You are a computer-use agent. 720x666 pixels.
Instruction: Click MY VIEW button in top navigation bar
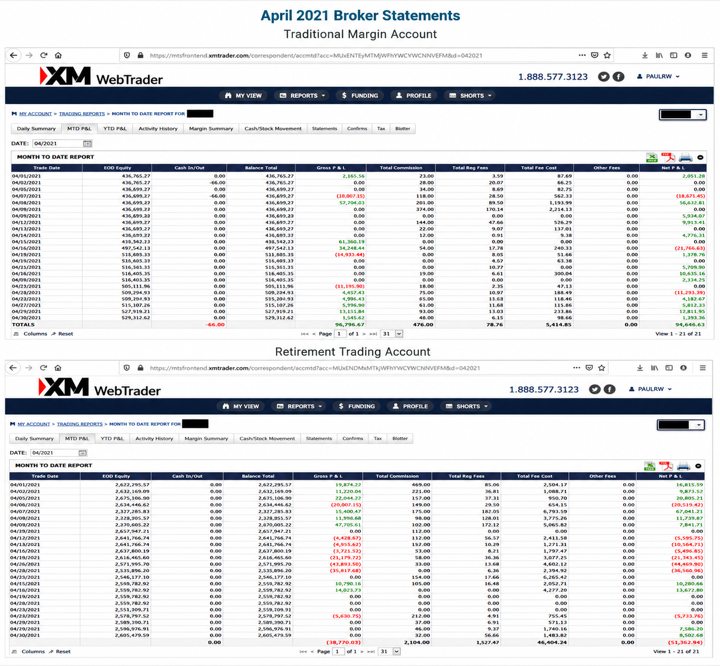243,96
